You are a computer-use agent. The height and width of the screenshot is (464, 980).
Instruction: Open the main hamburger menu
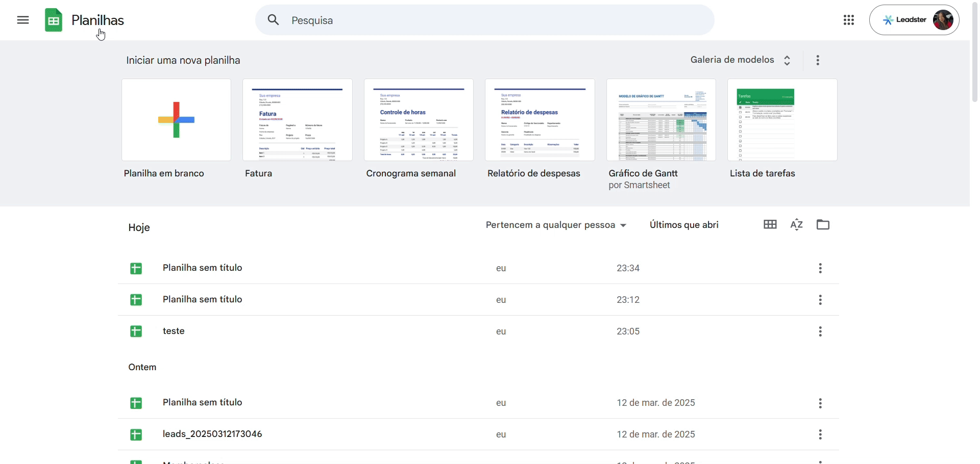(x=23, y=20)
